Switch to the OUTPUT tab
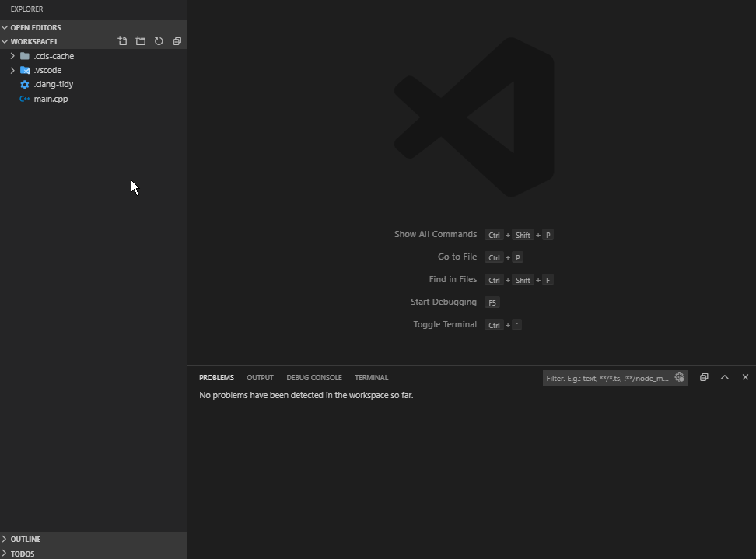The height and width of the screenshot is (559, 756). pos(260,377)
